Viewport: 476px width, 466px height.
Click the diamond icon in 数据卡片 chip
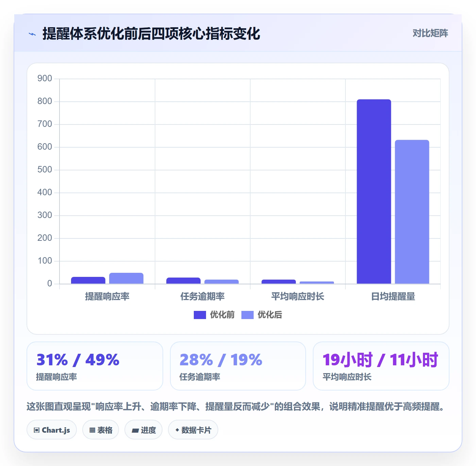[177, 430]
